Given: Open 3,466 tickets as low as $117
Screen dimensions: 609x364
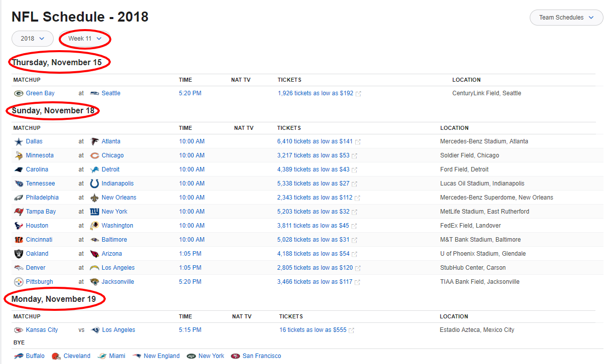Looking at the screenshot, I should [315, 282].
